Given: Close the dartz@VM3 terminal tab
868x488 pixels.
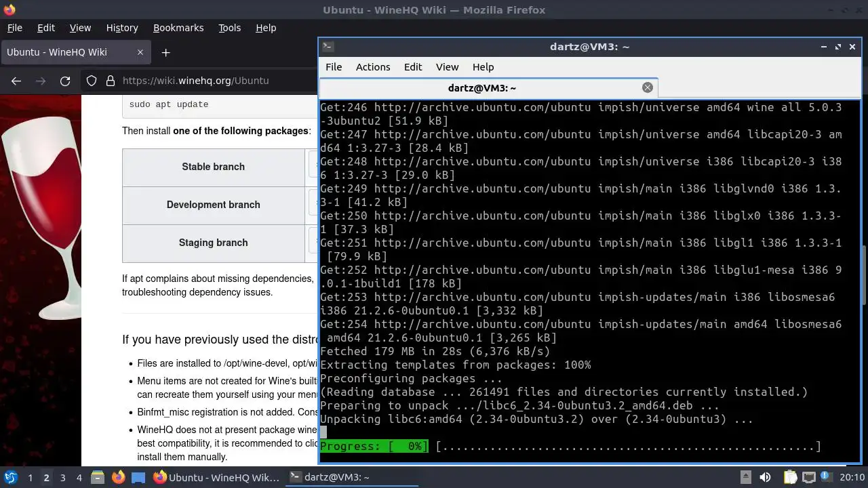Looking at the screenshot, I should [x=648, y=87].
